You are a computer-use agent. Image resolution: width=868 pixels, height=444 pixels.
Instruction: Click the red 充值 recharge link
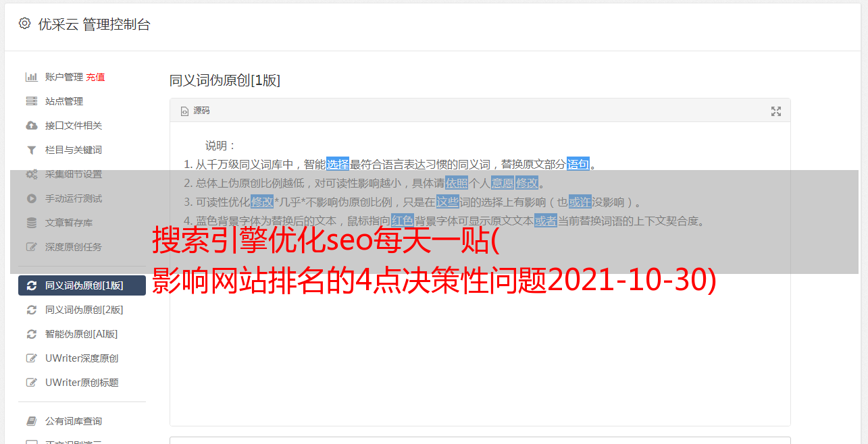95,77
